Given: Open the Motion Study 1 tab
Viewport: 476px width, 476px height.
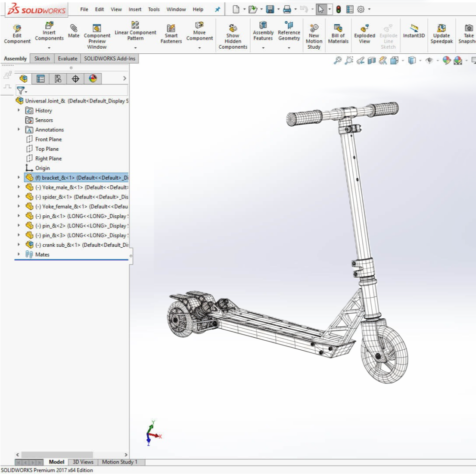Looking at the screenshot, I should 119,462.
